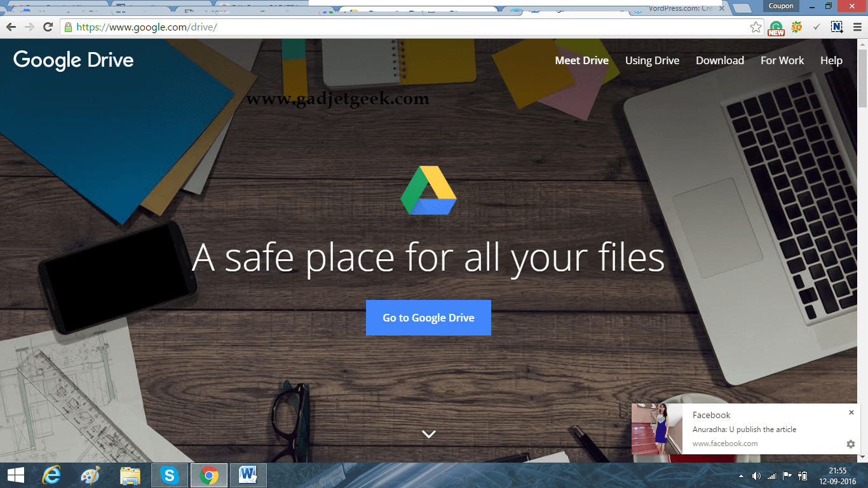Click the browser back arrow
The image size is (868, 488).
[11, 27]
